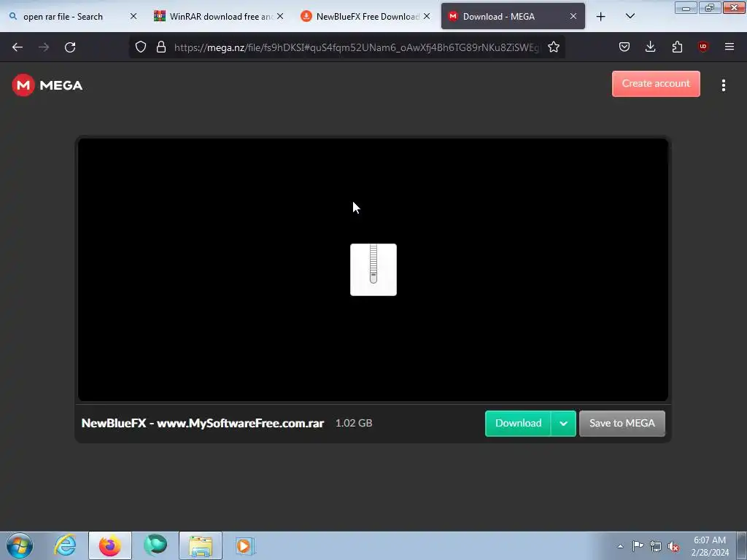Open the Pocket save icon
Viewport: 747px width, 560px height.
[624, 47]
